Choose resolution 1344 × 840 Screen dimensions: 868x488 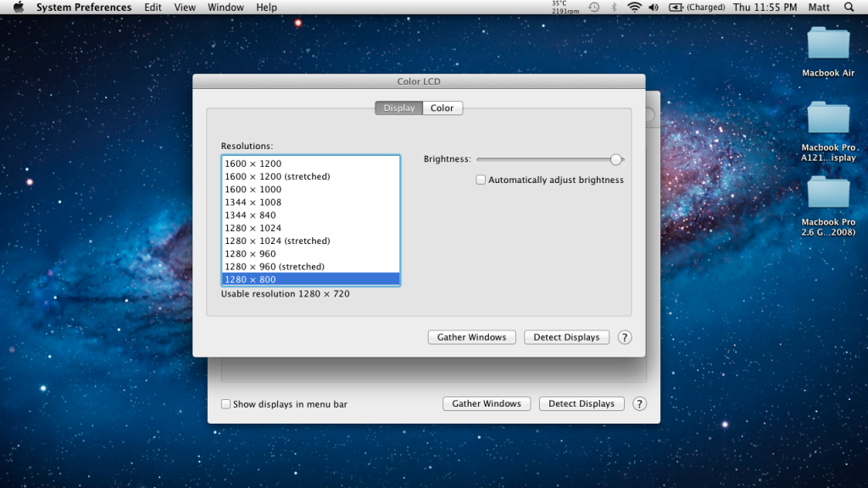tap(310, 214)
